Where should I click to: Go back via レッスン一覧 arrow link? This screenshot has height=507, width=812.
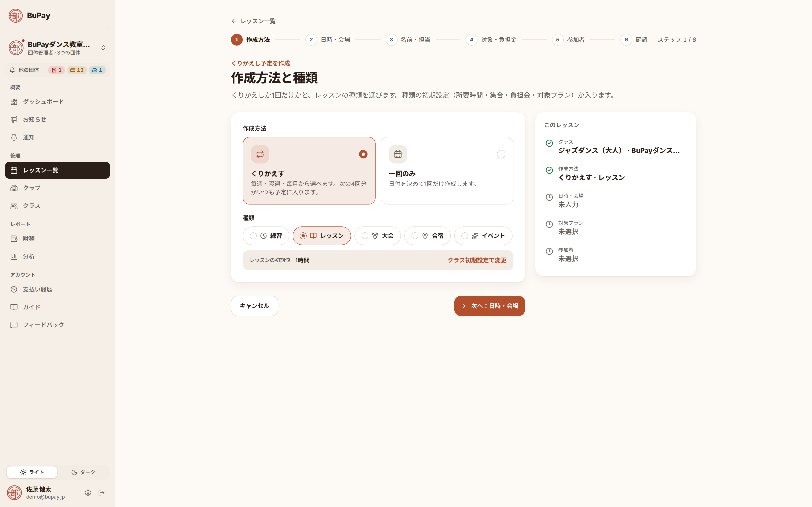coord(253,21)
